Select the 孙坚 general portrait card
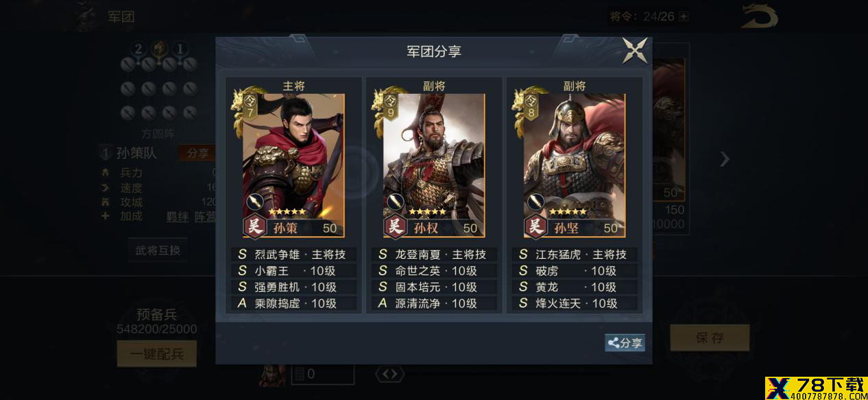Image resolution: width=868 pixels, height=400 pixels. 575,166
